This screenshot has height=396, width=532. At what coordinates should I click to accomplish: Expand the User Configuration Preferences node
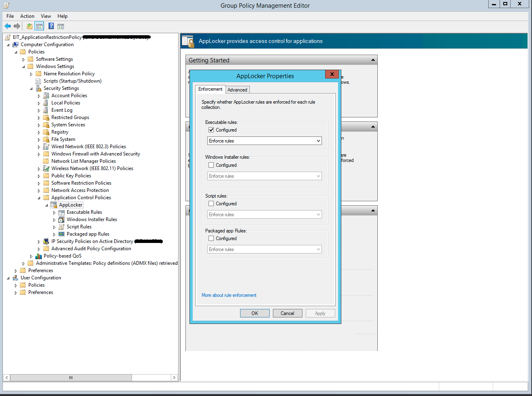(16, 292)
